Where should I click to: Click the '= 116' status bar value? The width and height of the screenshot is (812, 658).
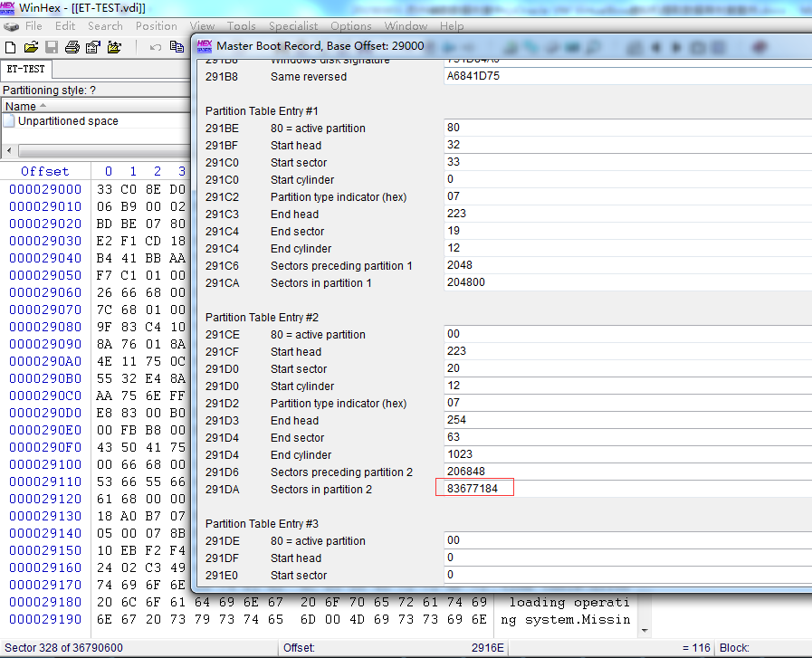click(x=696, y=648)
